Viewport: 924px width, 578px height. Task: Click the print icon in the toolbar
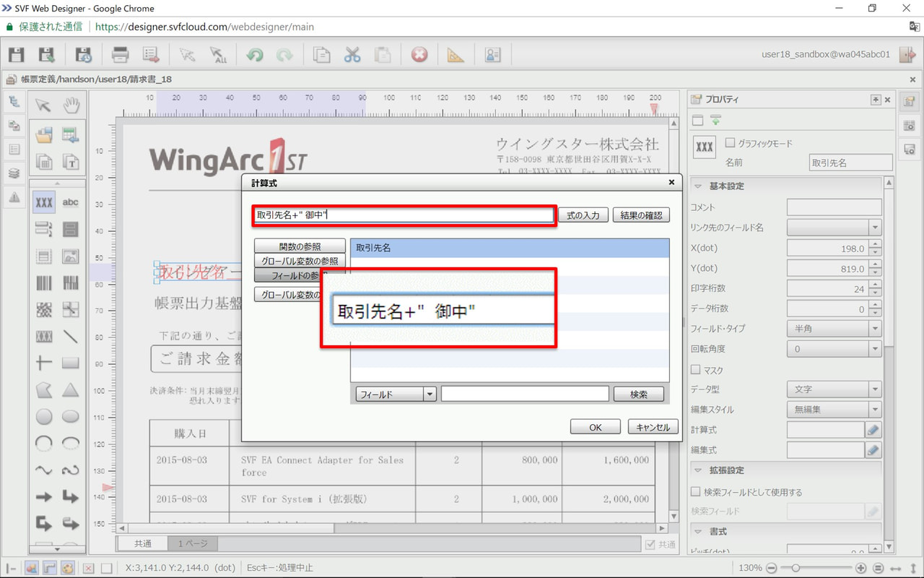click(x=121, y=55)
